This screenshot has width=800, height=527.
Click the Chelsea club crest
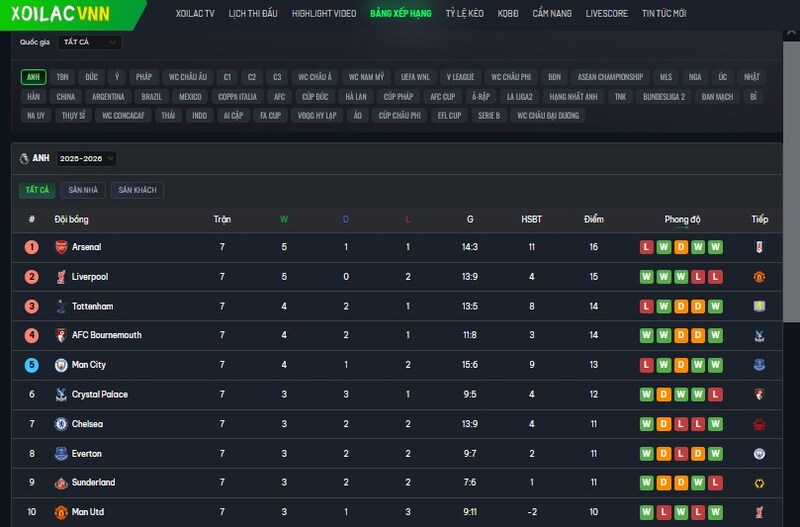pos(60,424)
